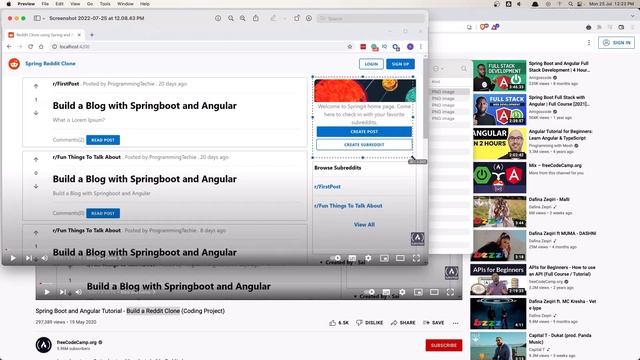Screen dimensions: 640x360
Task: Click the search icon in window behind Preview
Action: point(464,69)
